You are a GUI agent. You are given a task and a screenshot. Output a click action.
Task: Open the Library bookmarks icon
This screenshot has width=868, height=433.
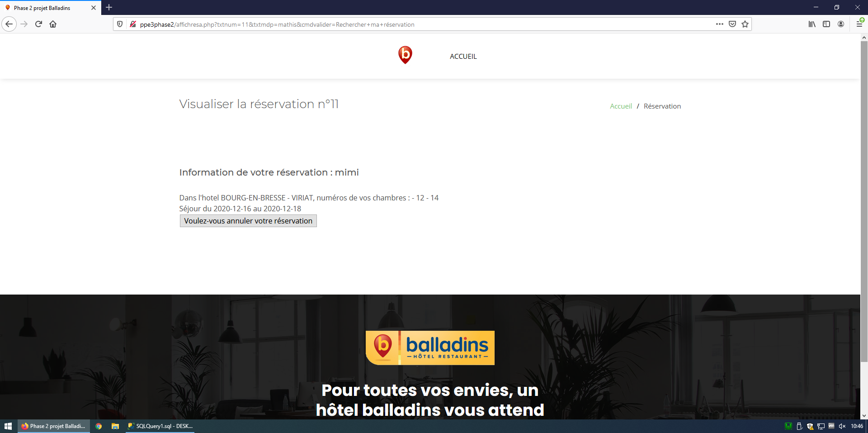[812, 24]
